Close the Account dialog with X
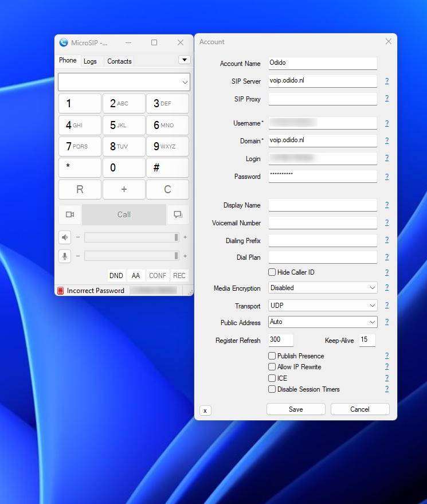Image resolution: width=427 pixels, height=504 pixels. pyautogui.click(x=389, y=41)
